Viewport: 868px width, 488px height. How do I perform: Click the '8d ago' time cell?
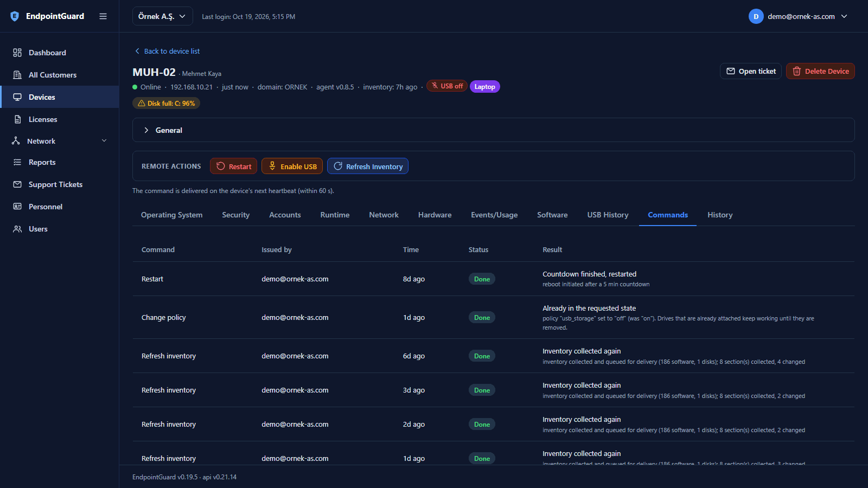pos(414,279)
